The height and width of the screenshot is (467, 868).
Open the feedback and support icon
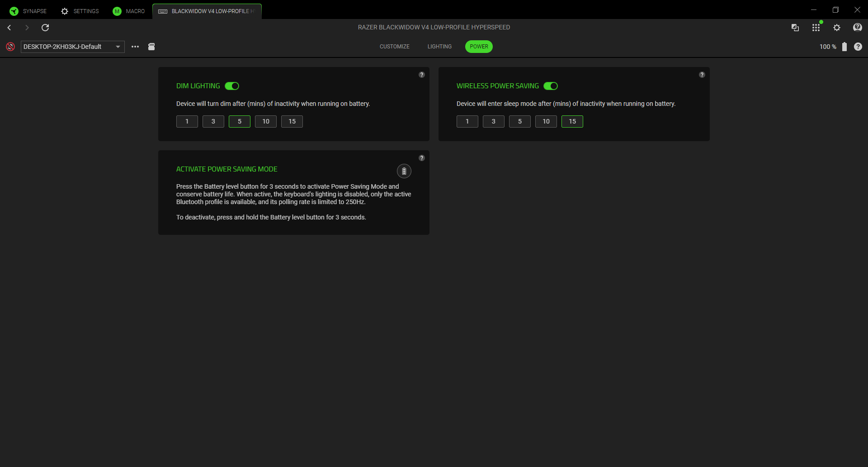point(858,28)
